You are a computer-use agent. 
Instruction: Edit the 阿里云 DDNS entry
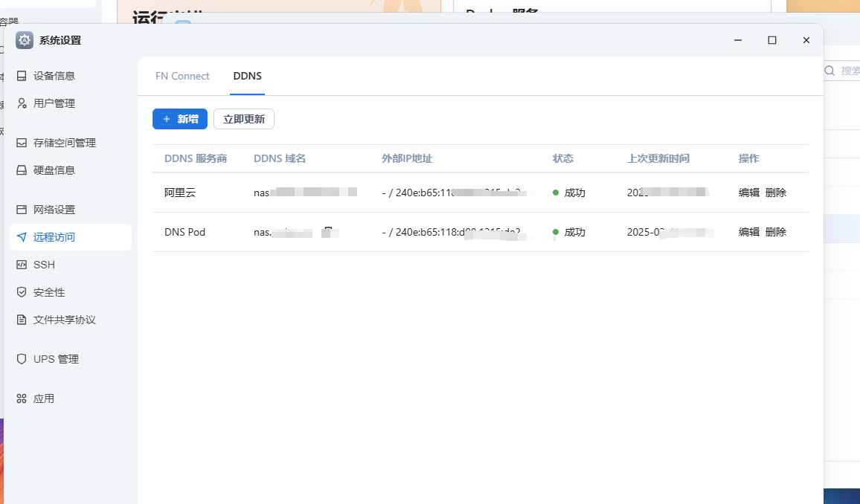(x=748, y=193)
